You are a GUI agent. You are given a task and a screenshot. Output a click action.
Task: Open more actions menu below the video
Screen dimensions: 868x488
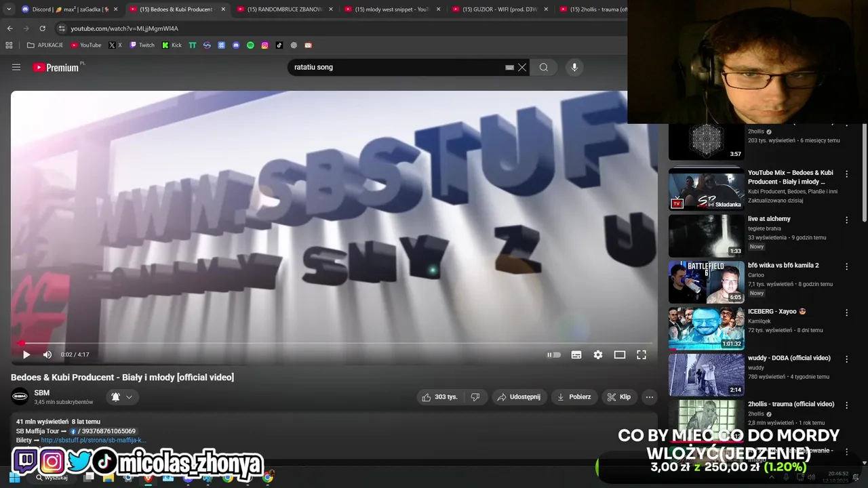pos(650,397)
